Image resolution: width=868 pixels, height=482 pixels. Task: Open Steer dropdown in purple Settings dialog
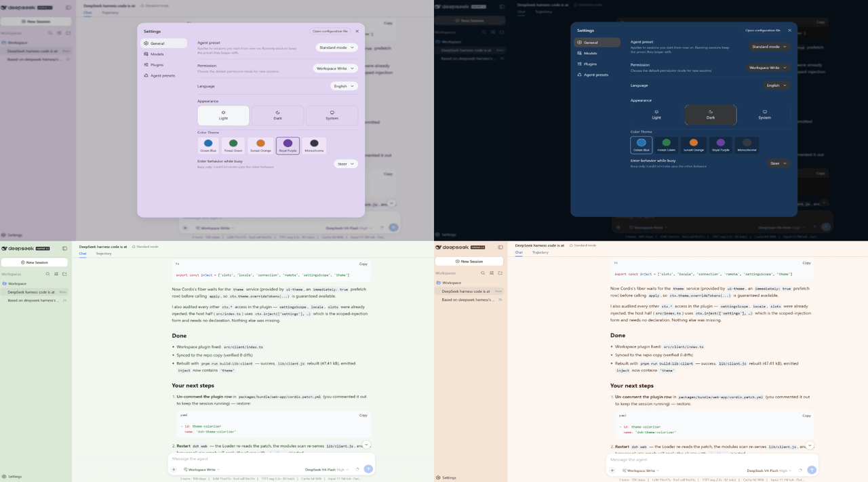click(346, 164)
